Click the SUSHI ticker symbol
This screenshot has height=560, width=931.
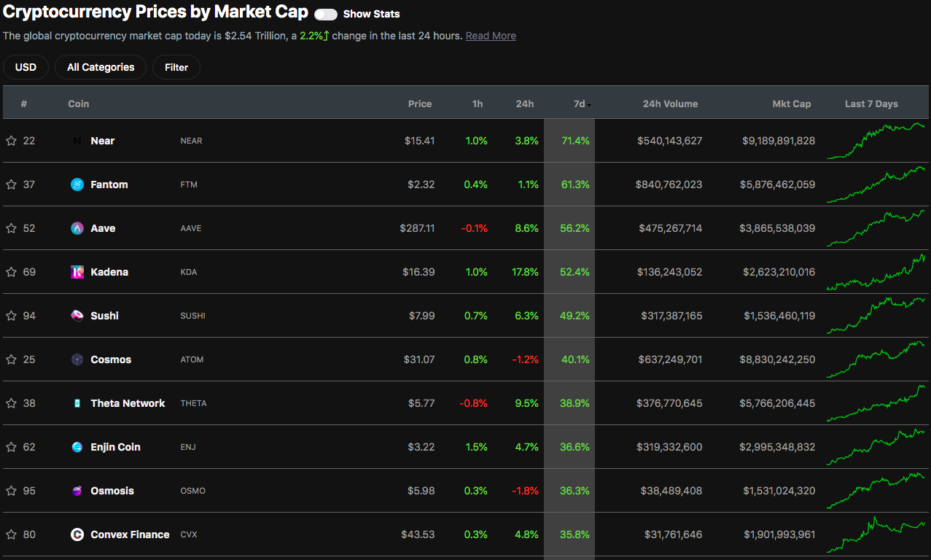(192, 316)
